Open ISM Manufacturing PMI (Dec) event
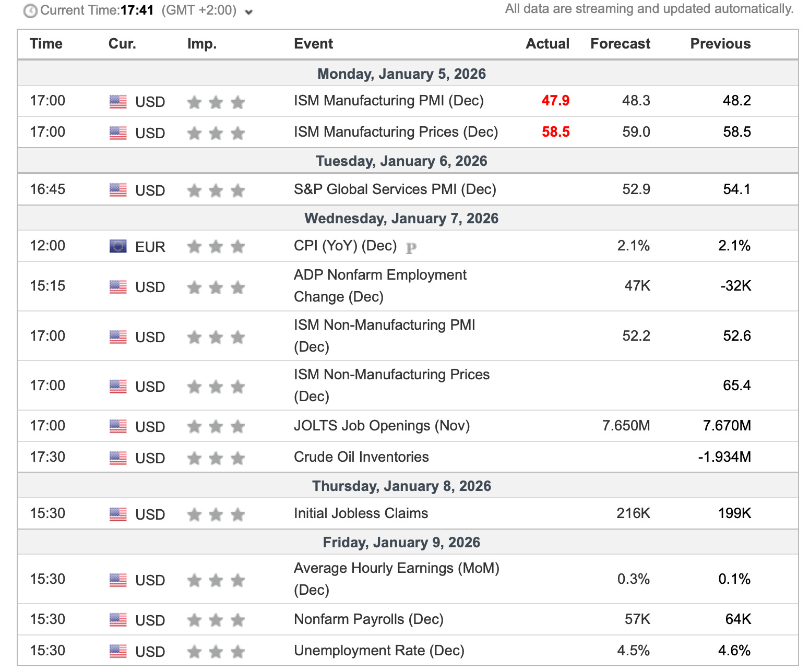This screenshot has width=809, height=672. click(389, 101)
